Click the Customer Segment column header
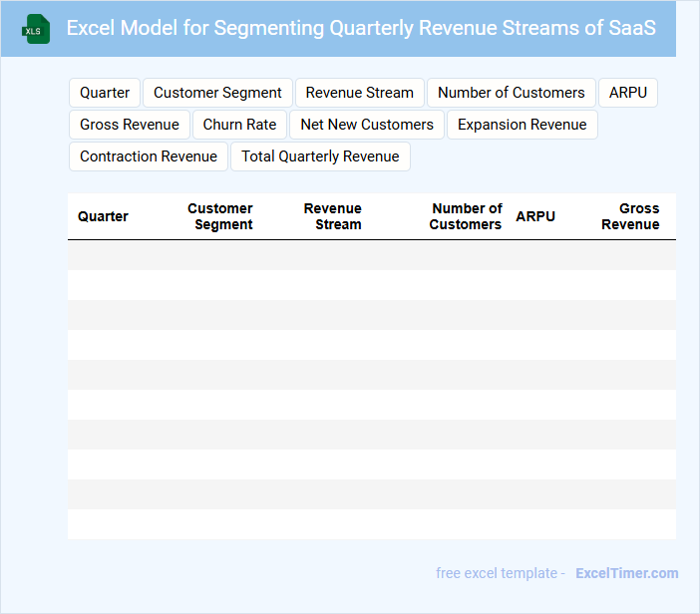The height and width of the screenshot is (614, 700). tap(220, 216)
